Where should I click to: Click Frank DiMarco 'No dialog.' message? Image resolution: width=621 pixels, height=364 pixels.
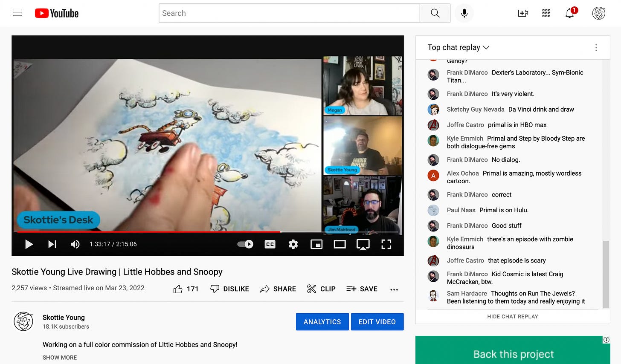(506, 160)
